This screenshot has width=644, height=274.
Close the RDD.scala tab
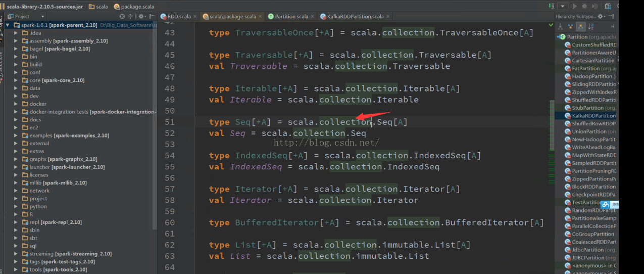(196, 16)
